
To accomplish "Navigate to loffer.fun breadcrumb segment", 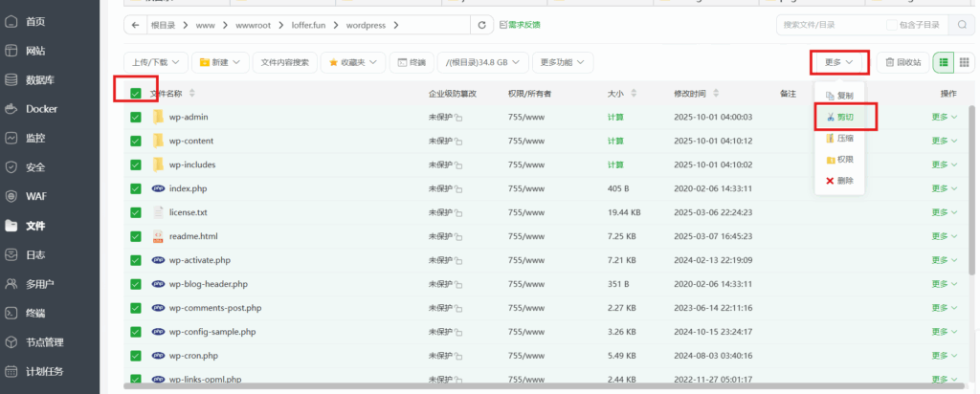I will (x=308, y=26).
